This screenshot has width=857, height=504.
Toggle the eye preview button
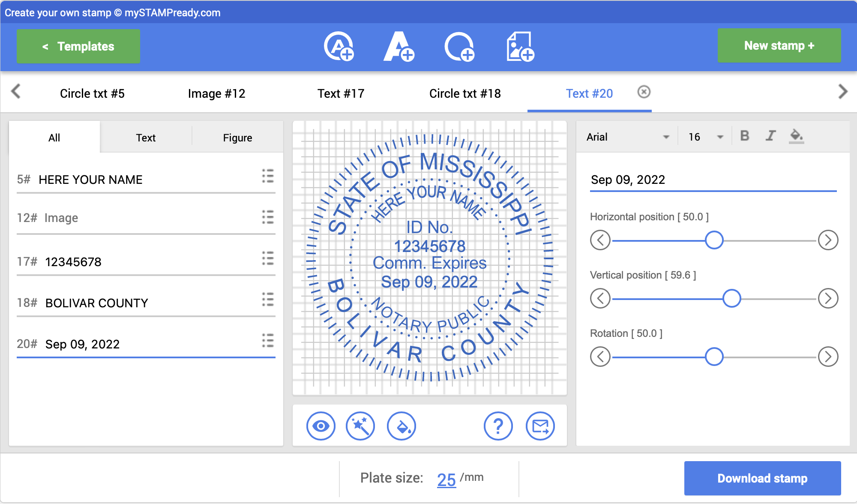point(321,426)
